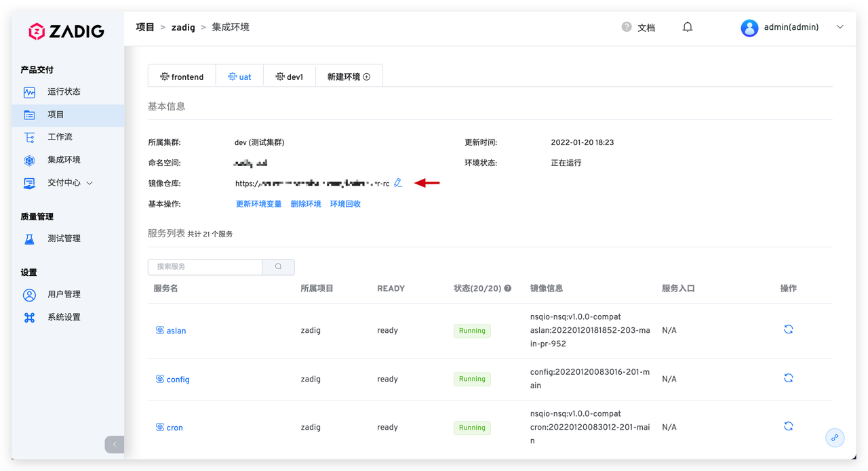Click the 工作流 branch icon

coord(29,138)
